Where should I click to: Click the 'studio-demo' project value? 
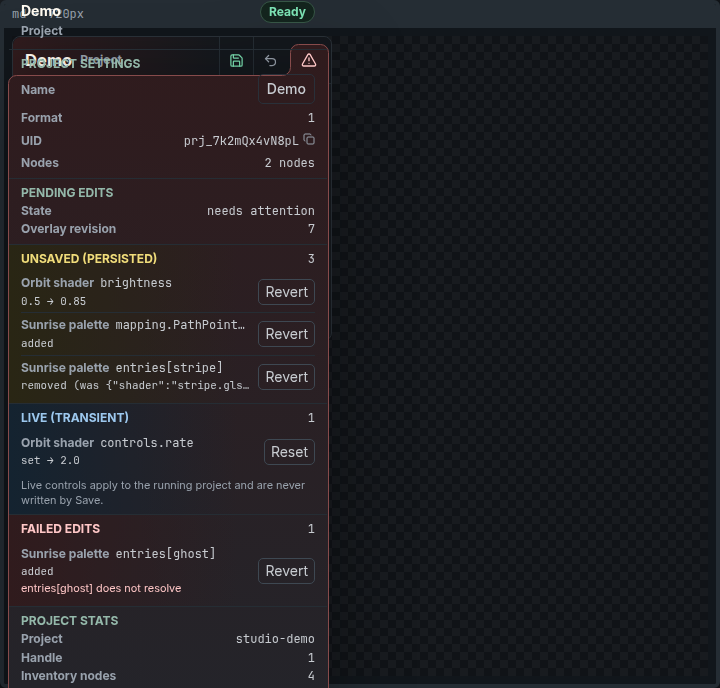pos(275,639)
